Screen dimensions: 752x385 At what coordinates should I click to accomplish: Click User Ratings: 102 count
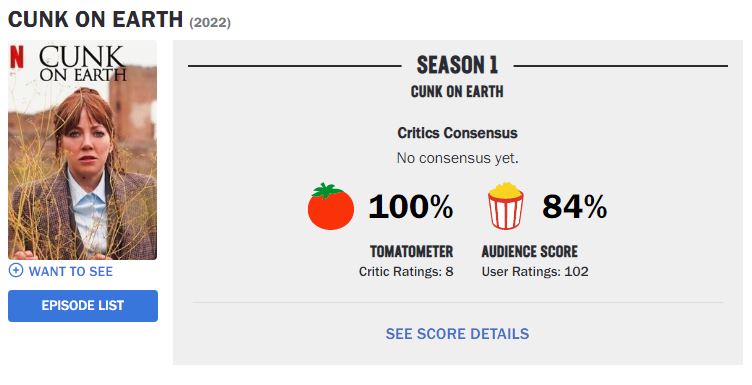click(535, 272)
